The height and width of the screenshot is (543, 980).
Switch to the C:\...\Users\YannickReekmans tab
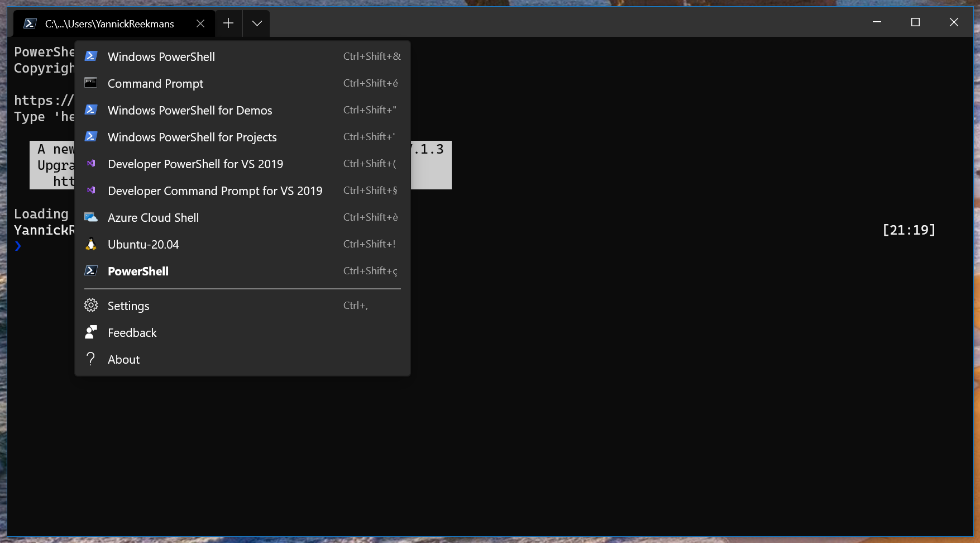(114, 23)
